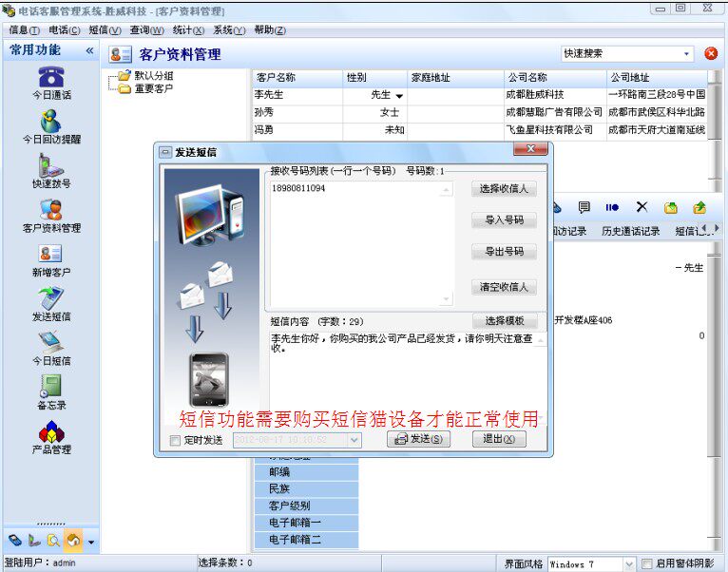Click the 退出(X) exit button
The image size is (728, 572).
[x=499, y=439]
